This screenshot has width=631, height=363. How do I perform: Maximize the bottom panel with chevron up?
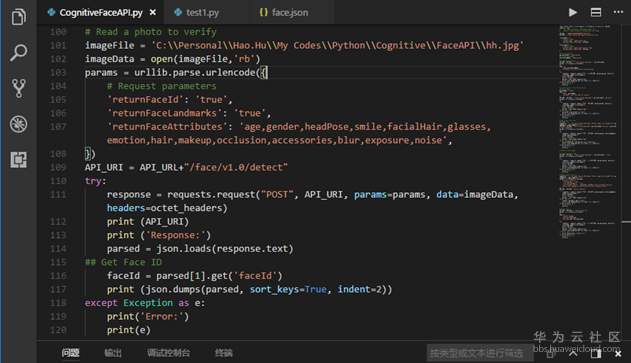point(573,354)
